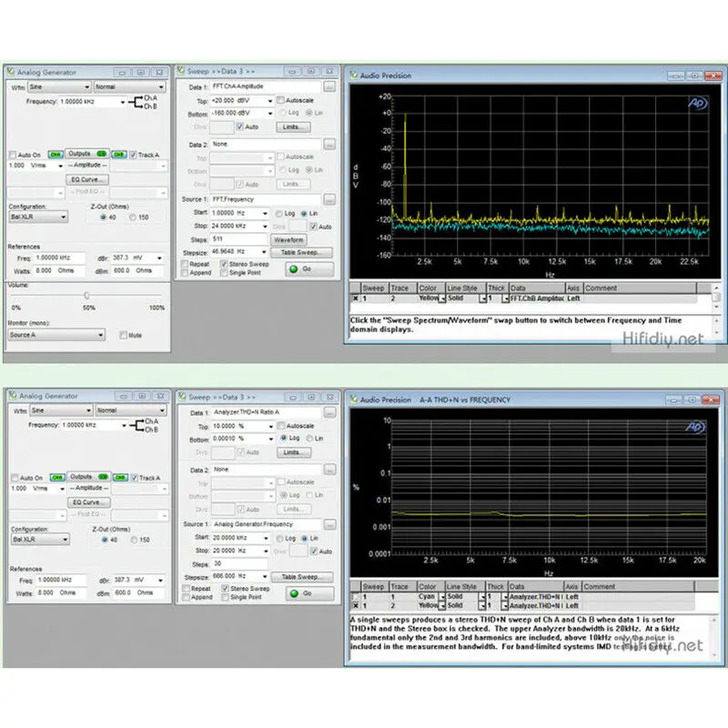Click the Line Style column header of FFT legend
728x728 pixels.
(x=466, y=288)
